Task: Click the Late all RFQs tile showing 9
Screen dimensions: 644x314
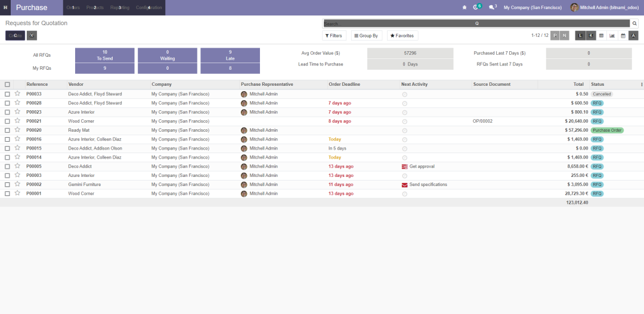Action: [230, 55]
